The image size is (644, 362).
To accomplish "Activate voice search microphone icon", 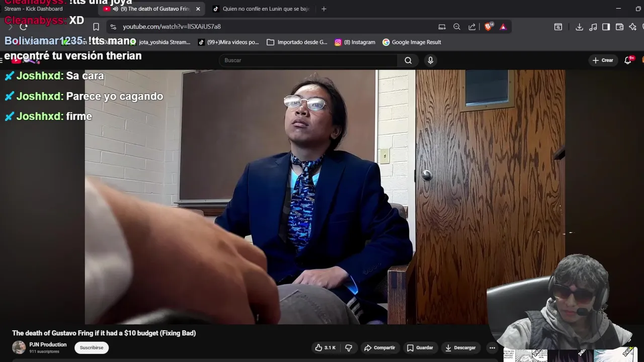I will (x=430, y=60).
